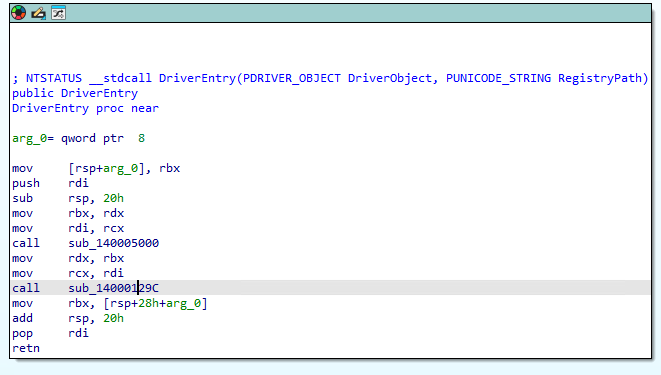
Task: Click the mov rbx, rdx instruction
Action: point(68,213)
